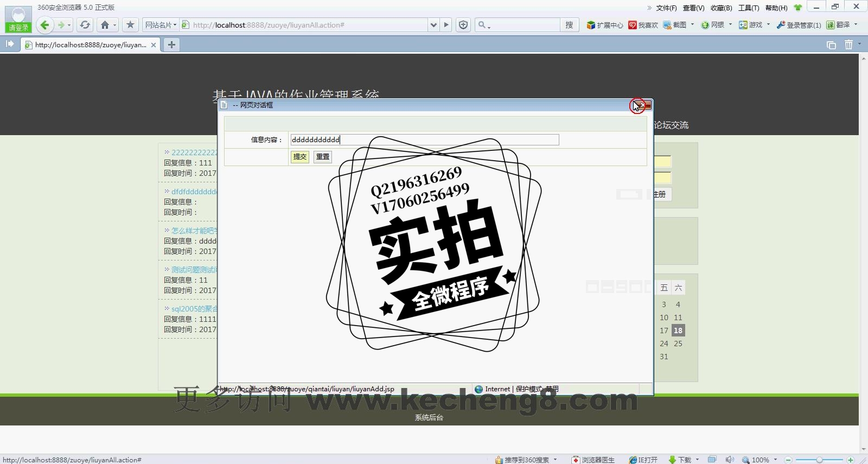Click the 搜 search button

coord(569,25)
